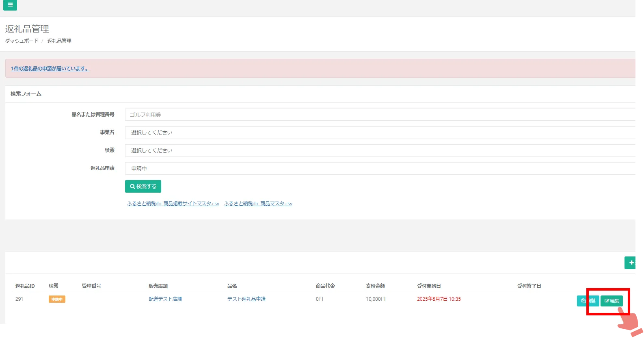The image size is (644, 341).
Task: Open the テスト返礼品申請 item link
Action: (x=246, y=299)
